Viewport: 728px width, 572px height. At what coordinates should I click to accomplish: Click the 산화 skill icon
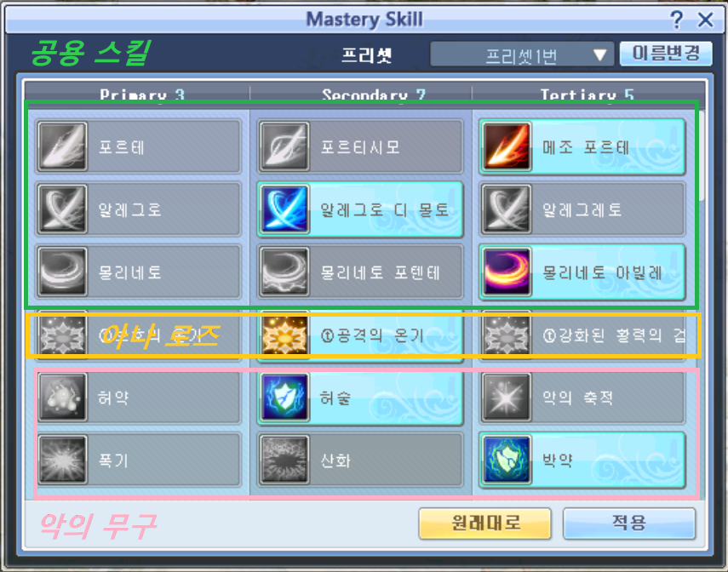(284, 460)
